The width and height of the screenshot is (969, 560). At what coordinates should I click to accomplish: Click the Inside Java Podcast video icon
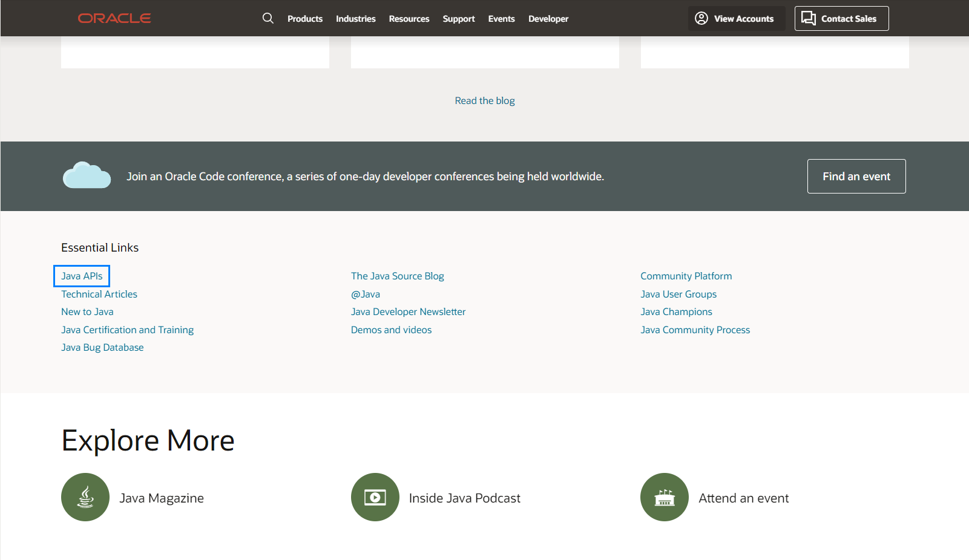point(375,497)
